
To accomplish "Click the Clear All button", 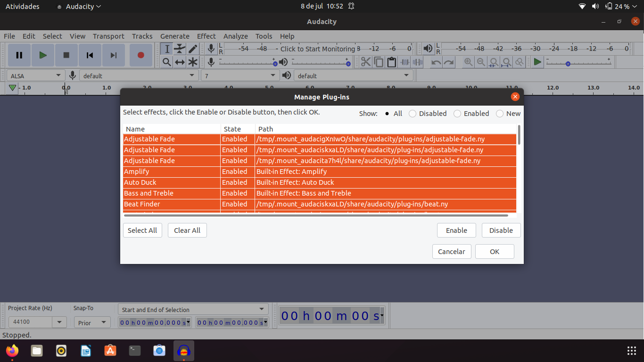I will pos(187,230).
